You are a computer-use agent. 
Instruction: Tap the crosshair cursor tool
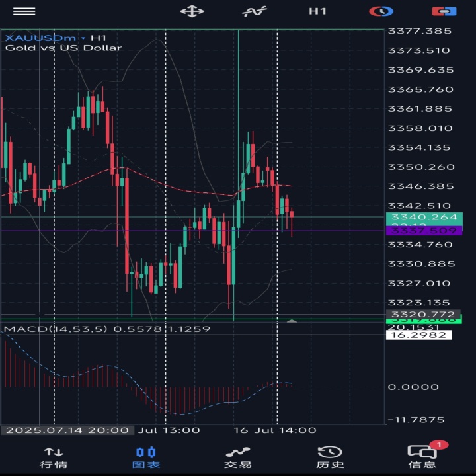(192, 11)
